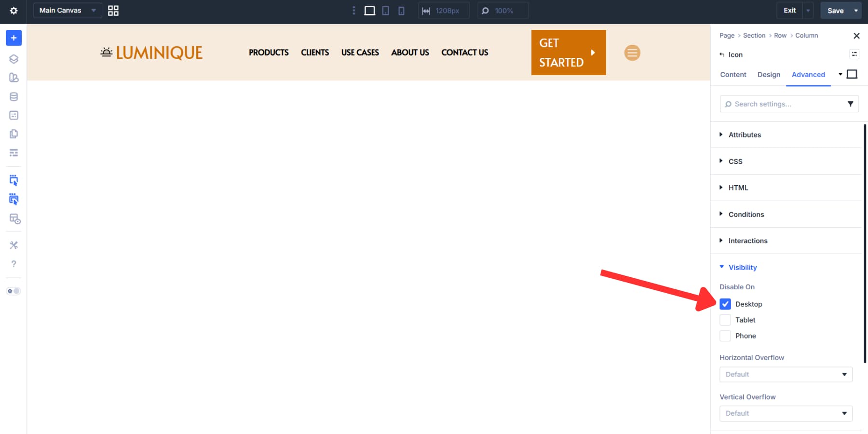Collapse the Visibility section
Image resolution: width=868 pixels, height=434 pixels.
[742, 267]
